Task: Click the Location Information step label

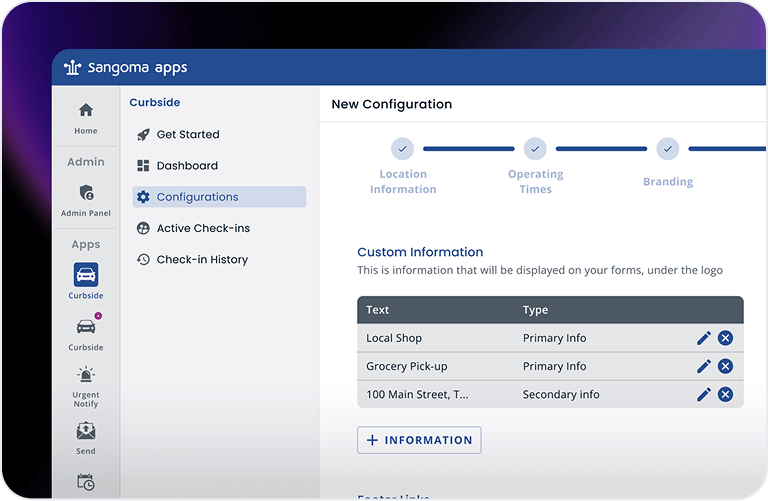Action: 403,182
